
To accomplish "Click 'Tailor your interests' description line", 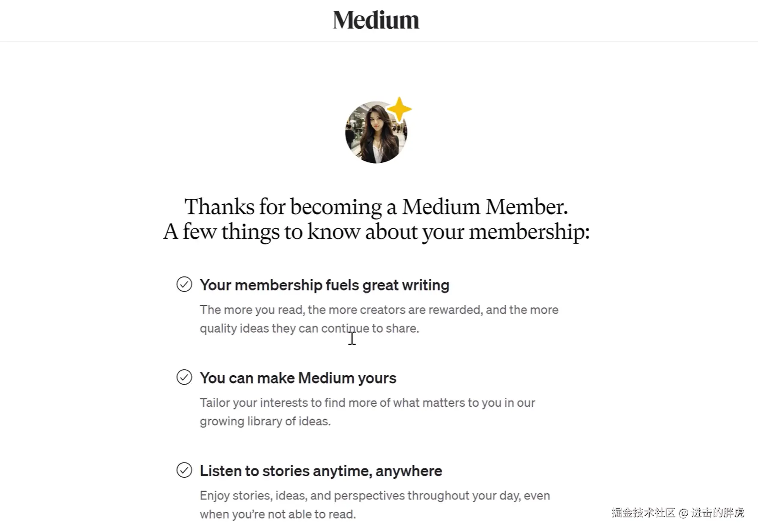I will pos(367,403).
